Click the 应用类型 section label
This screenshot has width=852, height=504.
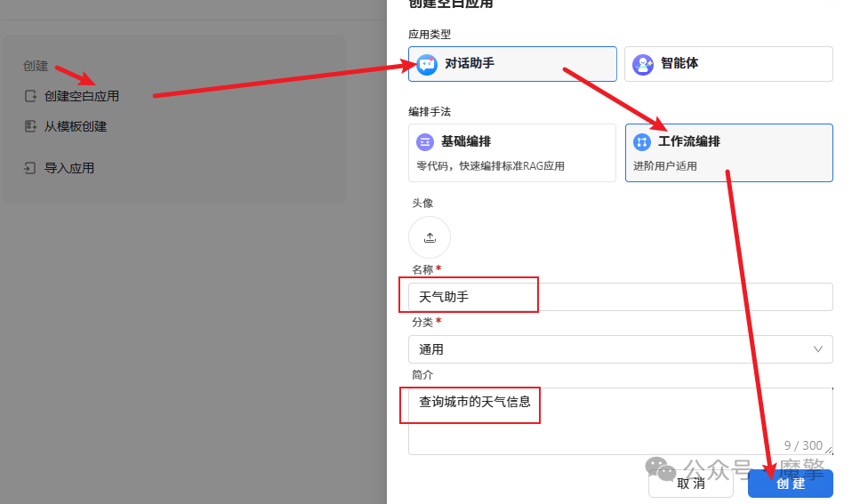(430, 34)
